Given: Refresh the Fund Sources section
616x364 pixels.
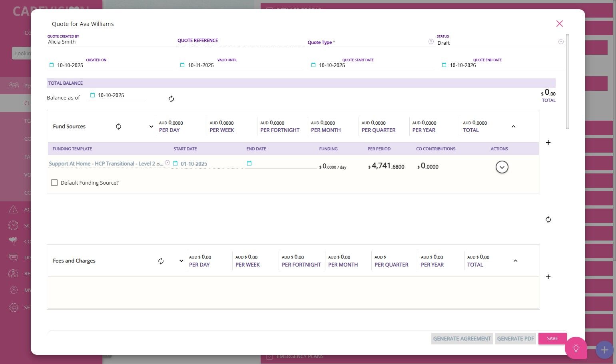Looking at the screenshot, I should [x=119, y=126].
